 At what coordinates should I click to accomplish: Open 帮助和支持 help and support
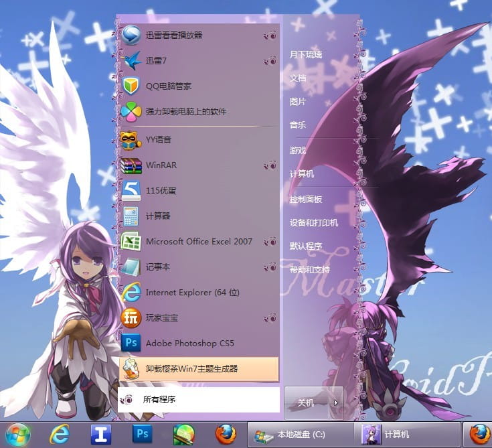(x=310, y=269)
